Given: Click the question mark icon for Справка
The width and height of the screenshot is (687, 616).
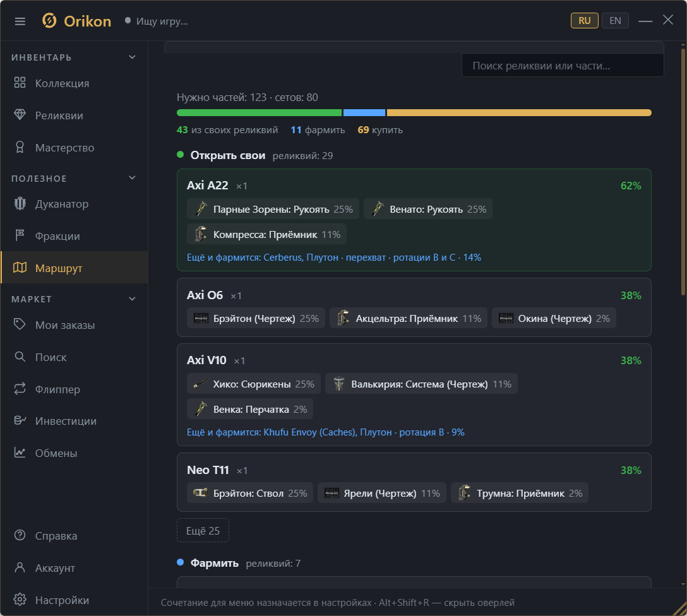Looking at the screenshot, I should [x=20, y=535].
